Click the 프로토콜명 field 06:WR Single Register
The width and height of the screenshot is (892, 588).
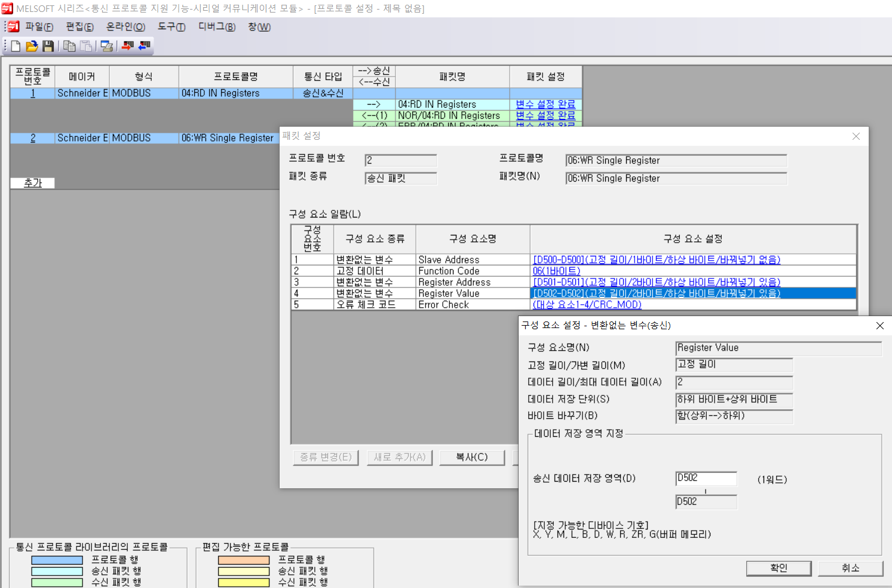tap(676, 160)
